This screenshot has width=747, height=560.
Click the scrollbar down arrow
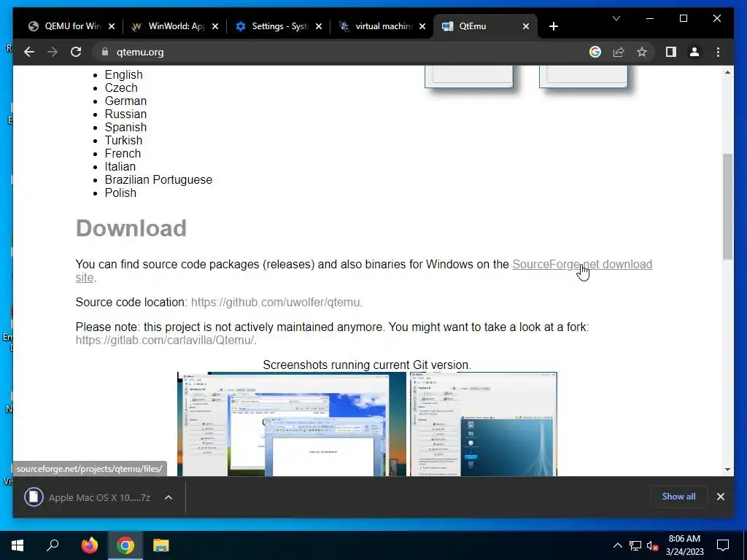(x=727, y=469)
